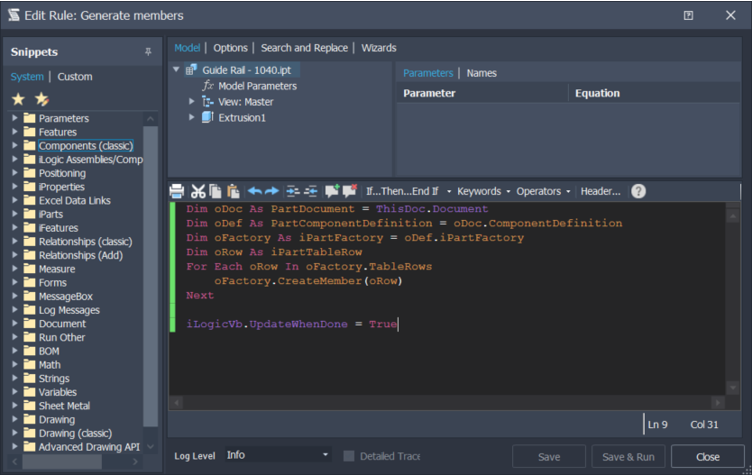The image size is (753, 476).
Task: Click the Redo arrow icon
Action: 272,191
